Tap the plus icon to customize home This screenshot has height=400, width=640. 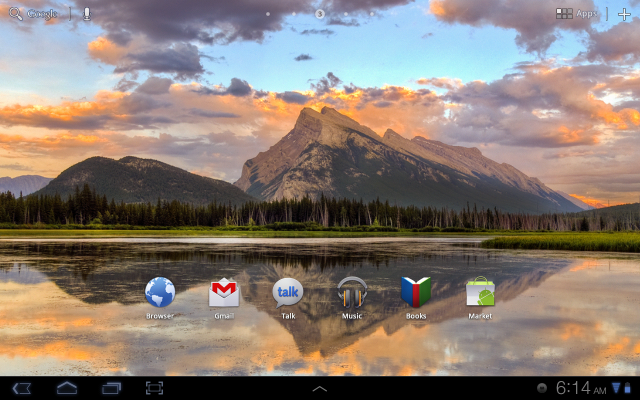click(x=624, y=14)
